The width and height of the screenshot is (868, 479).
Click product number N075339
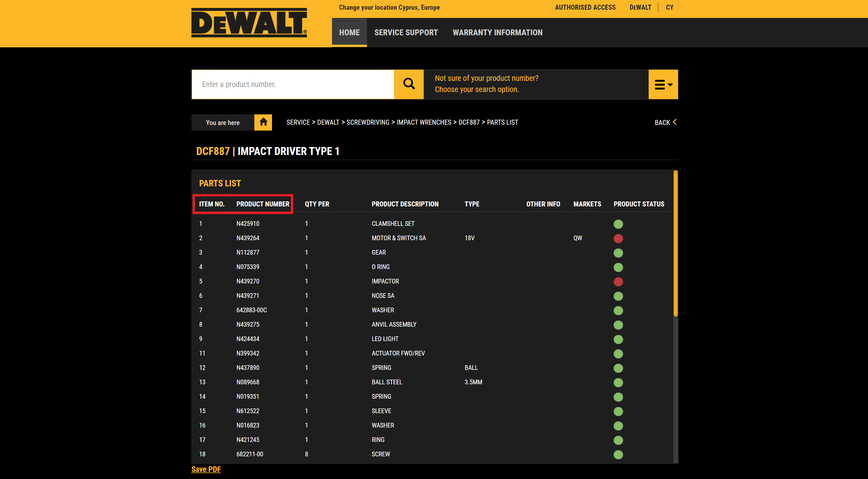[248, 267]
